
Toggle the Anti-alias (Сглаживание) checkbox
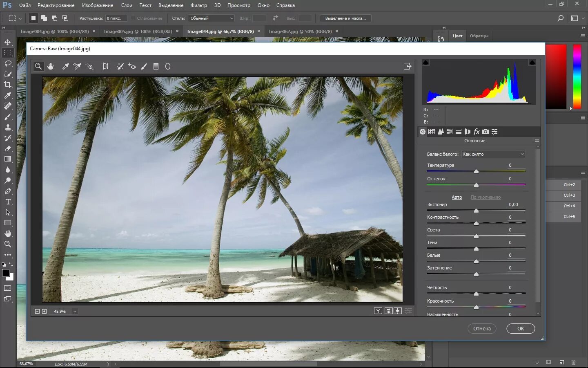133,18
